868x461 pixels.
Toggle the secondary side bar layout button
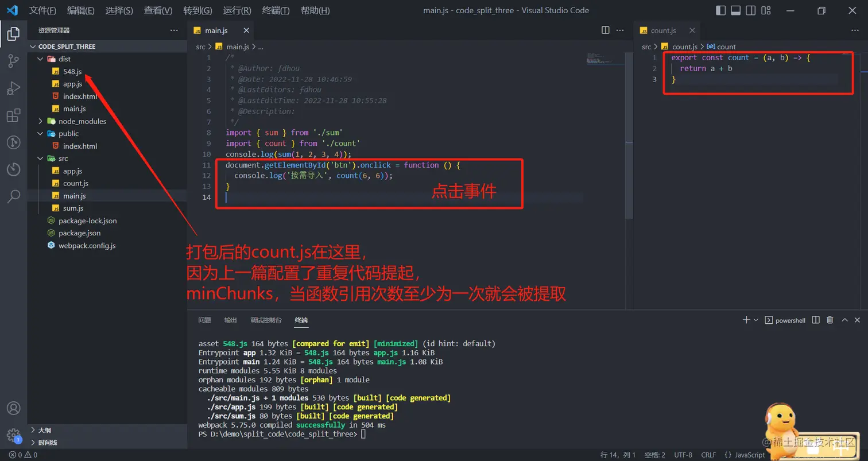point(751,10)
